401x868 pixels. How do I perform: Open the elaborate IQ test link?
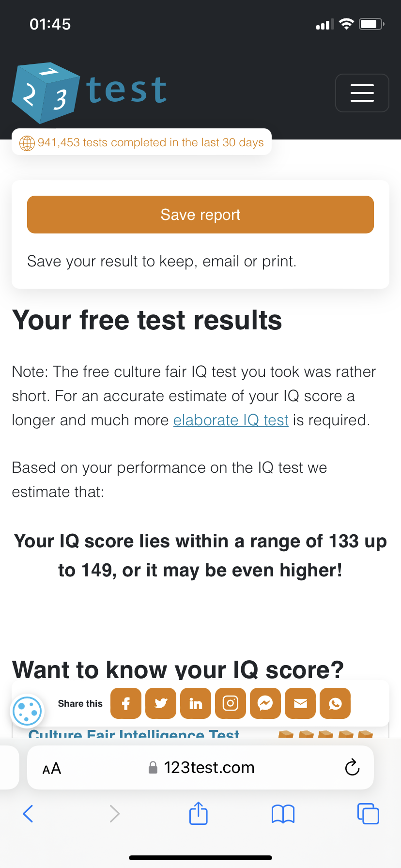pyautogui.click(x=231, y=420)
